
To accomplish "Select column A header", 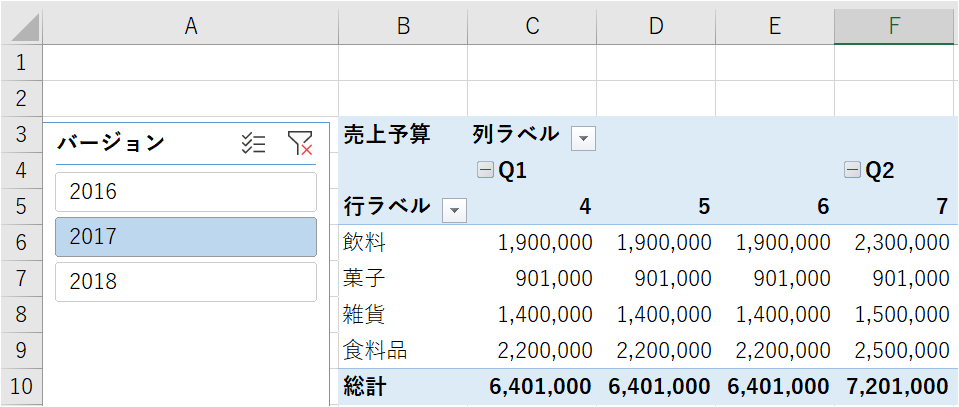I will 191,26.
